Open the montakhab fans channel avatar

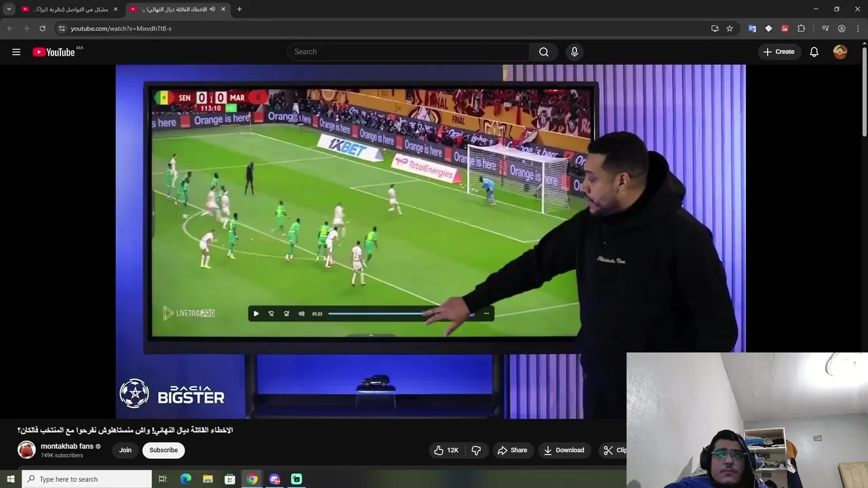pyautogui.click(x=26, y=450)
